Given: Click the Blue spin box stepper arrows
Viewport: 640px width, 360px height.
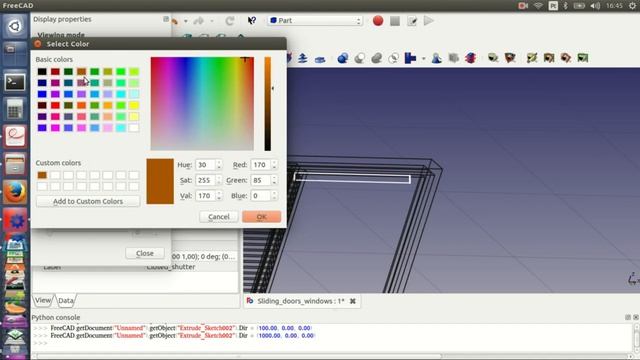Looking at the screenshot, I should tap(274, 196).
